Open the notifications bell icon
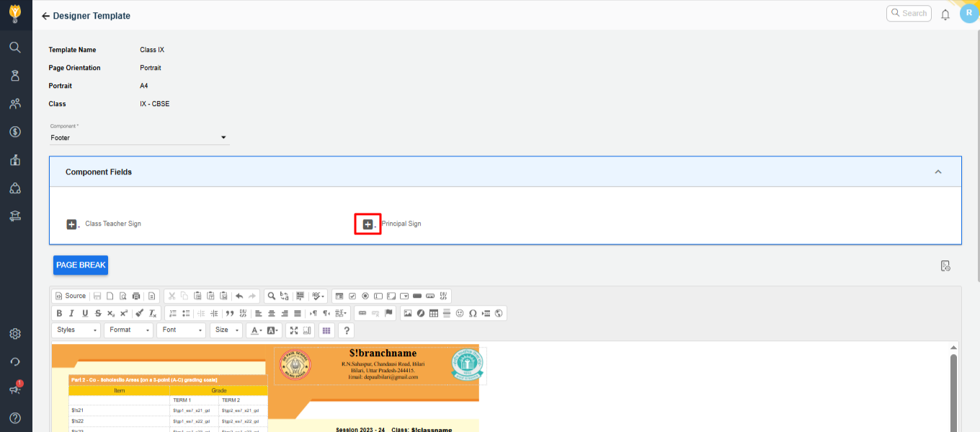Image resolution: width=980 pixels, height=432 pixels. 945,14
